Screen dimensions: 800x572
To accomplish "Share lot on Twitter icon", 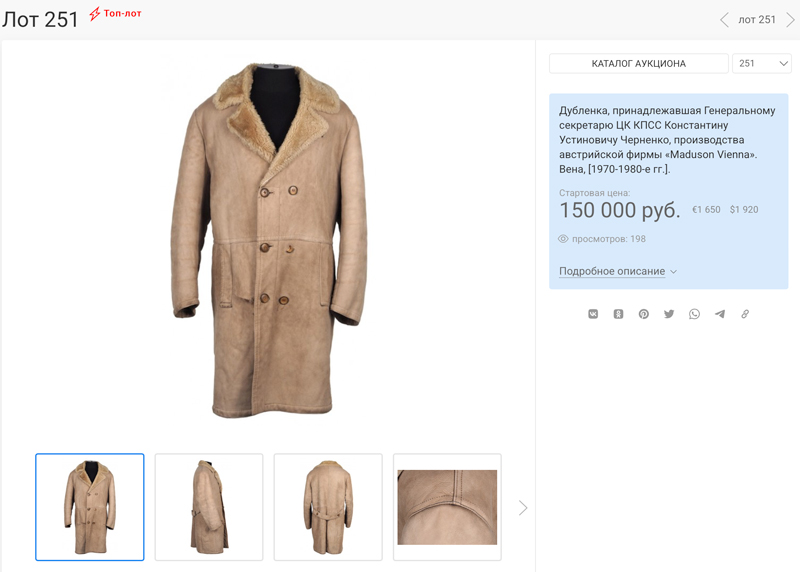I will 669,314.
